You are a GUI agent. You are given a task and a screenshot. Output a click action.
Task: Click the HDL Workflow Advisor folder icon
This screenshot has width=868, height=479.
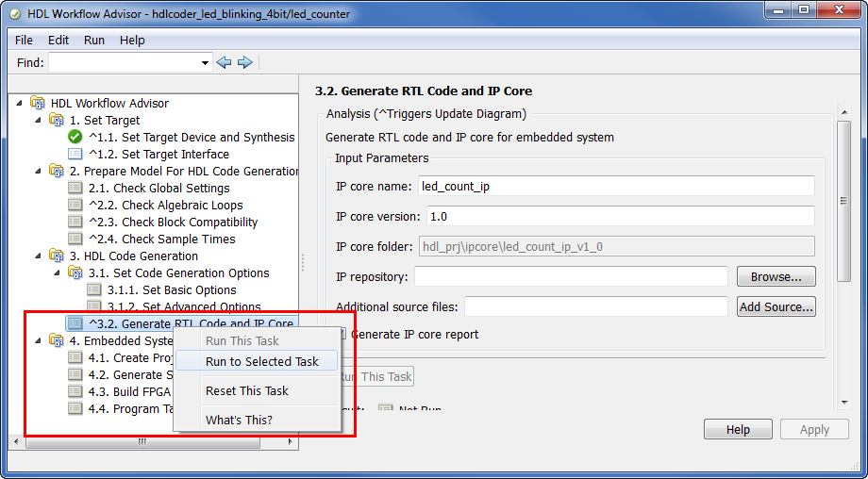coord(38,103)
